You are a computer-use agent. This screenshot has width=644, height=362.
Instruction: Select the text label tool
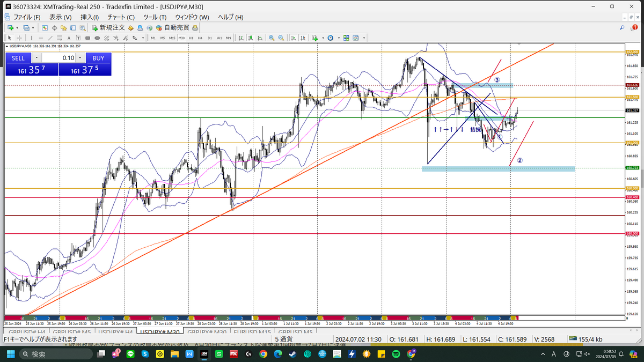click(78, 38)
